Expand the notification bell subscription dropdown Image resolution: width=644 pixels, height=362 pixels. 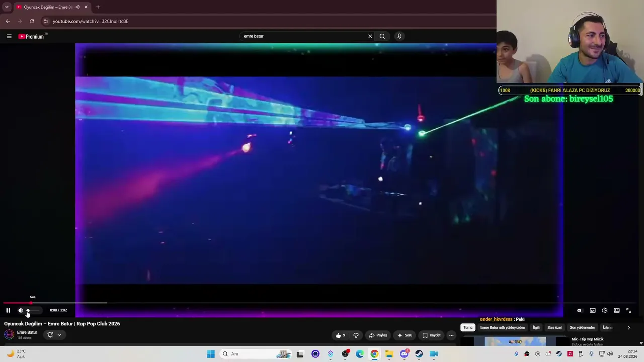pyautogui.click(x=54, y=335)
